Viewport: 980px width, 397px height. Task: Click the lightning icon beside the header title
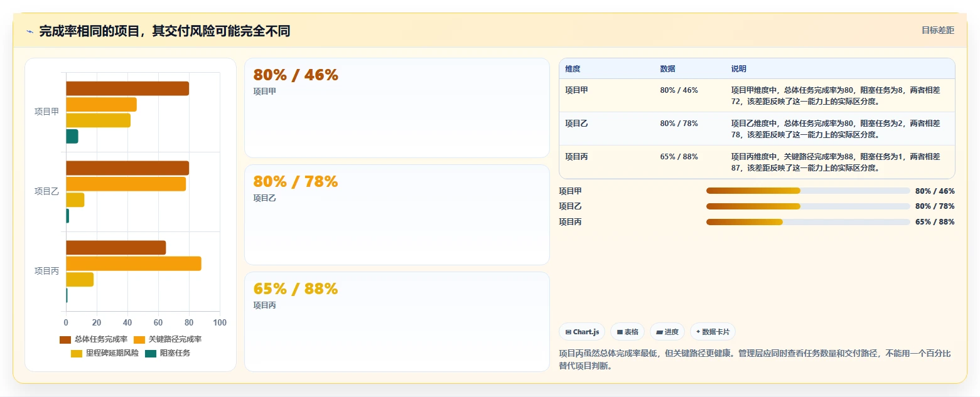tap(30, 31)
